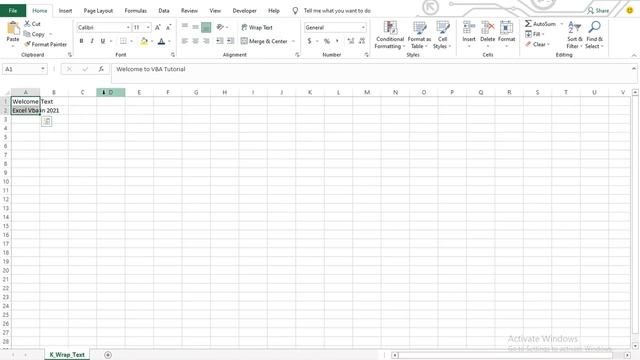Open the File tab

13,11
